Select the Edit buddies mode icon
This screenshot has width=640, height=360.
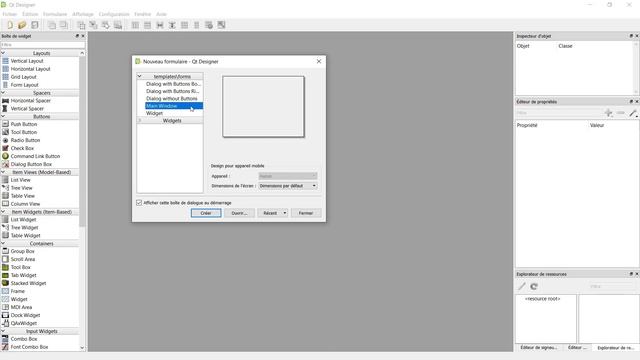(106, 25)
